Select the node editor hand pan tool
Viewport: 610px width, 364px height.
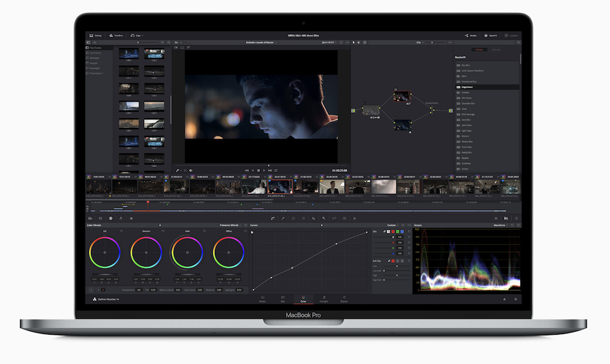(x=359, y=43)
